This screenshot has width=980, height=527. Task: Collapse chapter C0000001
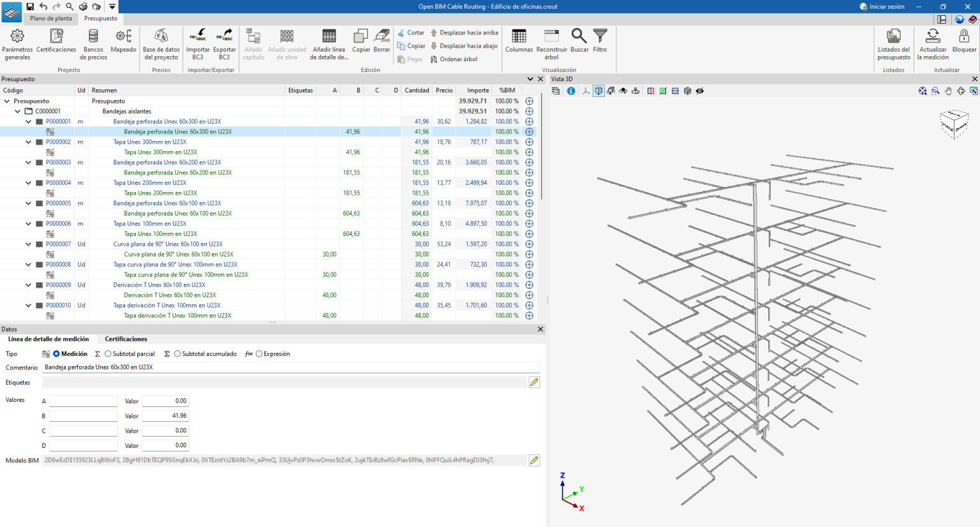pos(18,111)
